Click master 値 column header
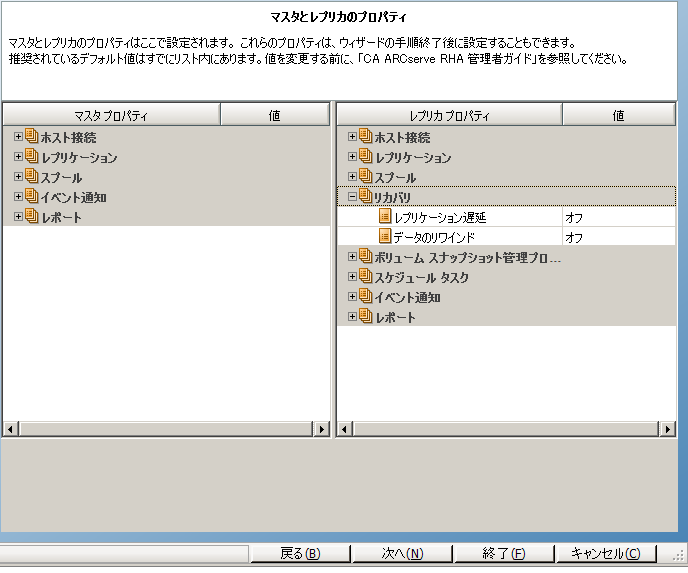The width and height of the screenshot is (688, 573). tap(275, 115)
